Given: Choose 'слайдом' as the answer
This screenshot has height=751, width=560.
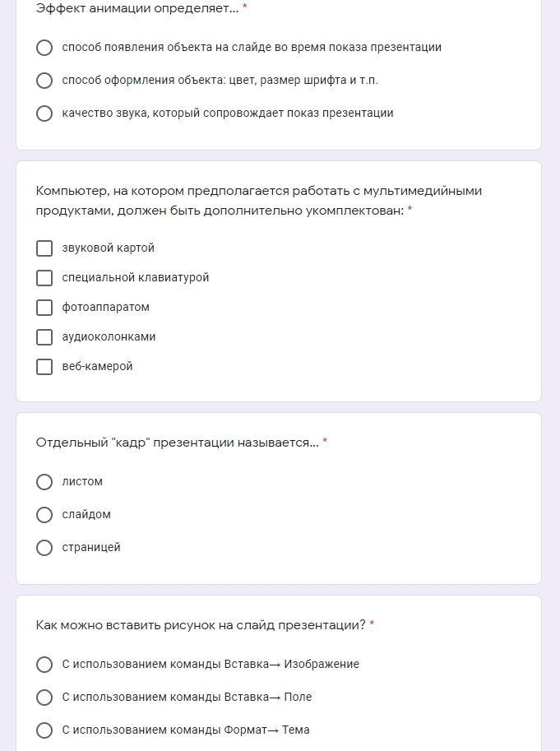Looking at the screenshot, I should tap(44, 515).
